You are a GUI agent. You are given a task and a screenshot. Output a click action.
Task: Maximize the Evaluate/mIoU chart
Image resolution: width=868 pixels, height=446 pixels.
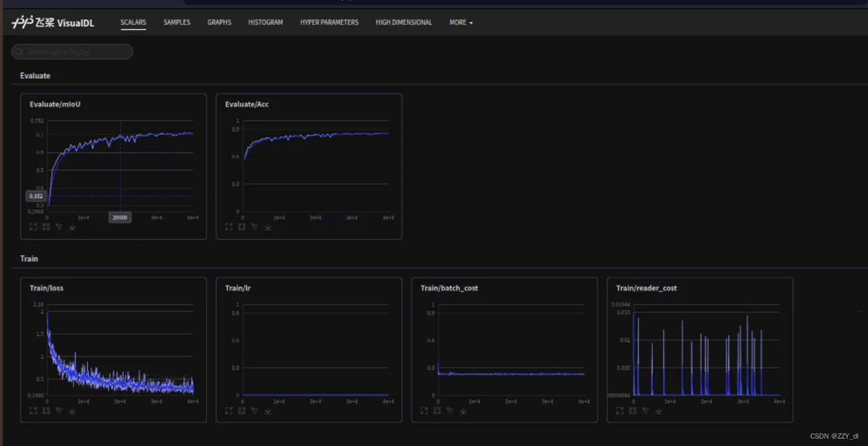point(33,227)
